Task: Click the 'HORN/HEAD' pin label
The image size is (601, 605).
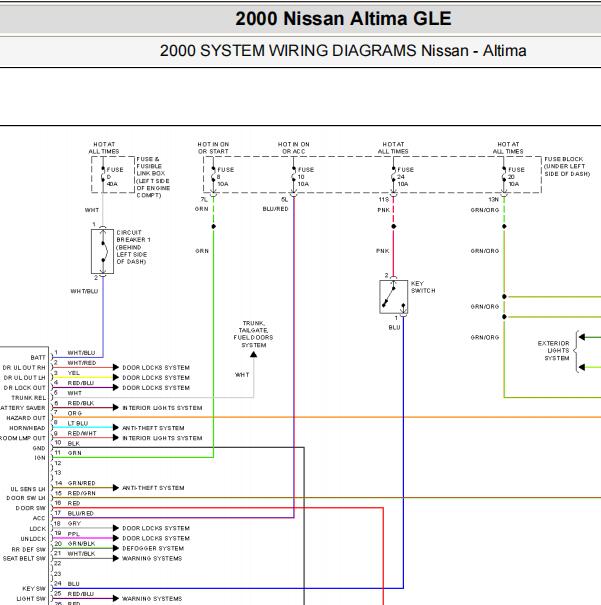Action: click(27, 428)
